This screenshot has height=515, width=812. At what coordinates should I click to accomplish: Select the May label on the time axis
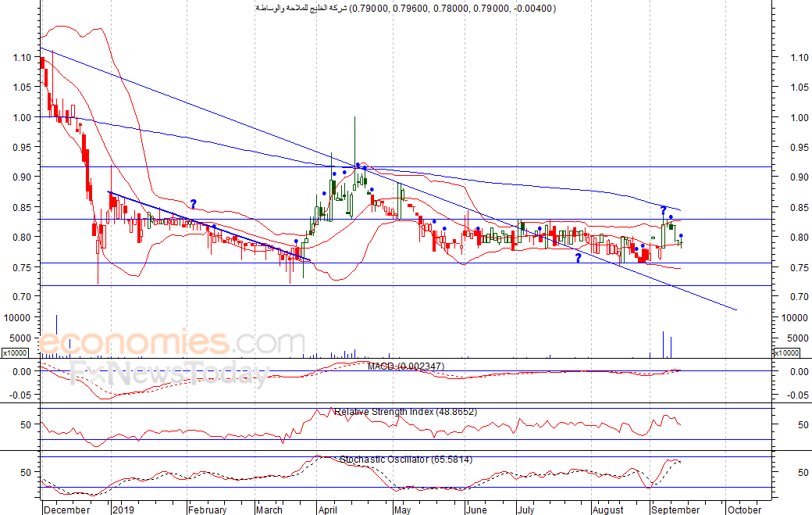click(x=402, y=510)
